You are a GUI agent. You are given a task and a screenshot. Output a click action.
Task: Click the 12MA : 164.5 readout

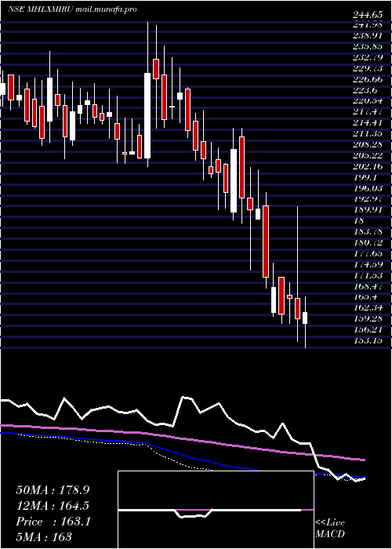53,506
